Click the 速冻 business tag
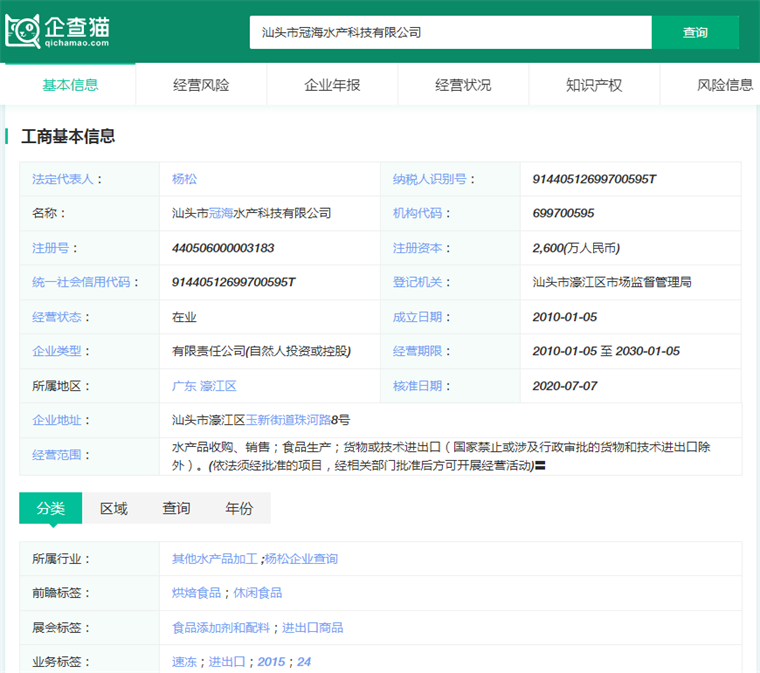Screen dimensions: 760x673 coord(184,662)
